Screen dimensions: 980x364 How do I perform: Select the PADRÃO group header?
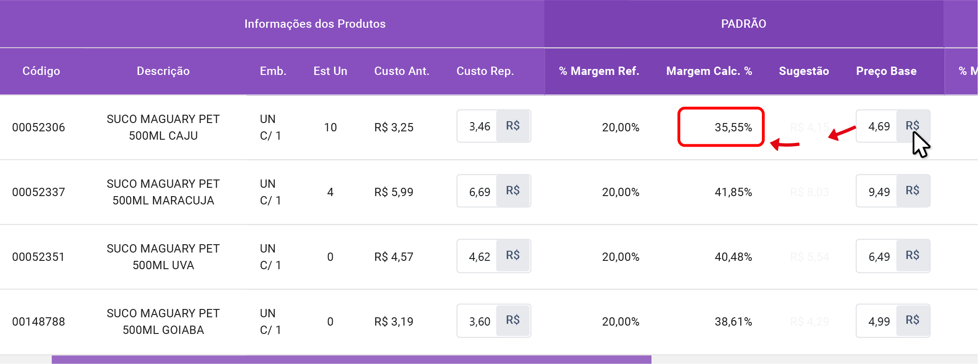[x=743, y=24]
